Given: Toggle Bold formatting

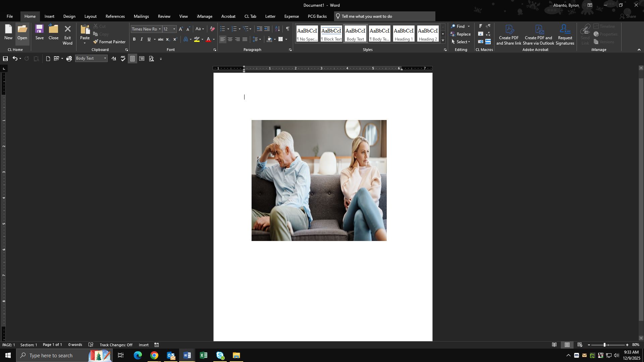Looking at the screenshot, I should (x=134, y=40).
